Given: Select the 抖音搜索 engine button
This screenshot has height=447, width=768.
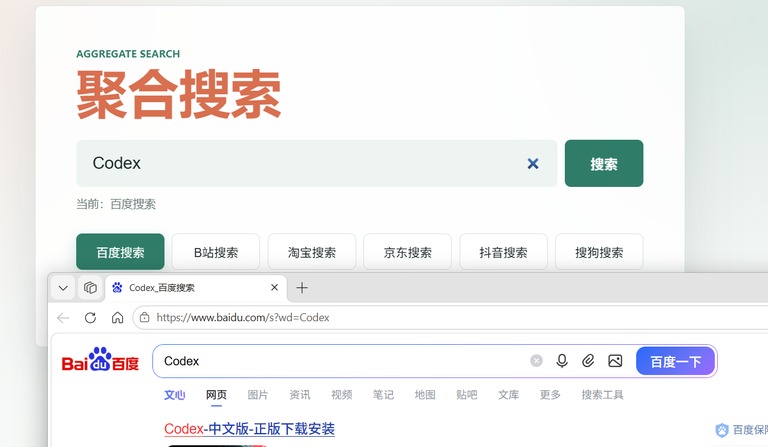Looking at the screenshot, I should coord(503,252).
